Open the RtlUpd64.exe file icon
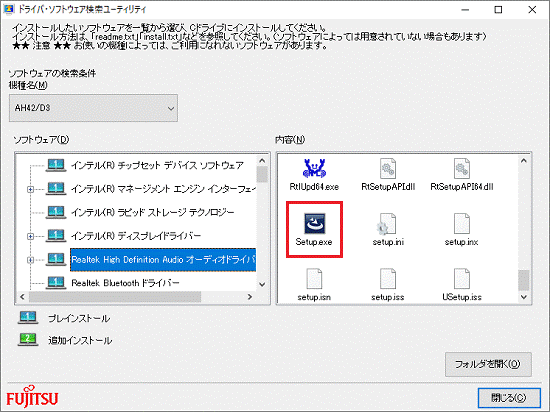Viewport: 550px width, 412px height. tap(314, 168)
